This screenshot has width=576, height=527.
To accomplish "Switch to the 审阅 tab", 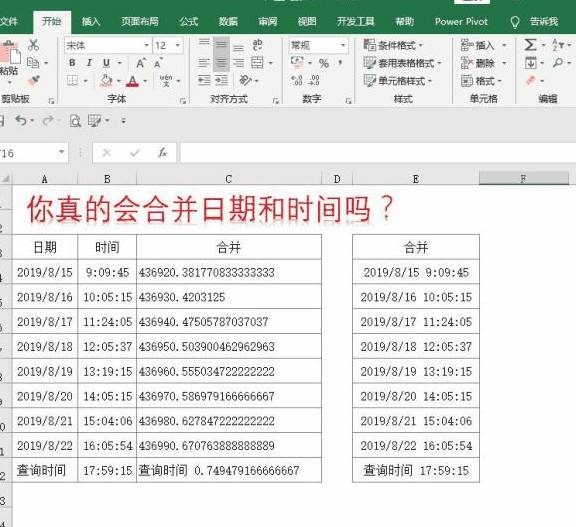I will pyautogui.click(x=267, y=22).
